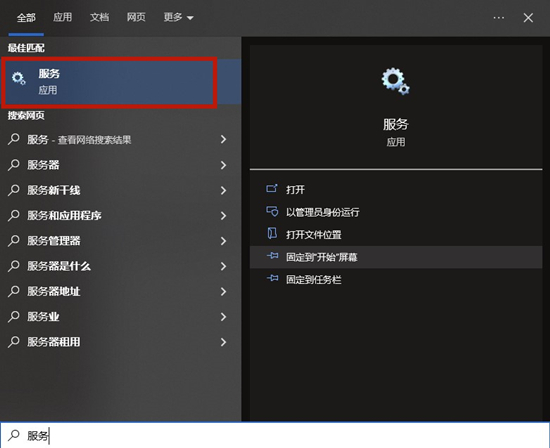Click the 打开 open-window icon
550x448 pixels.
coord(272,189)
